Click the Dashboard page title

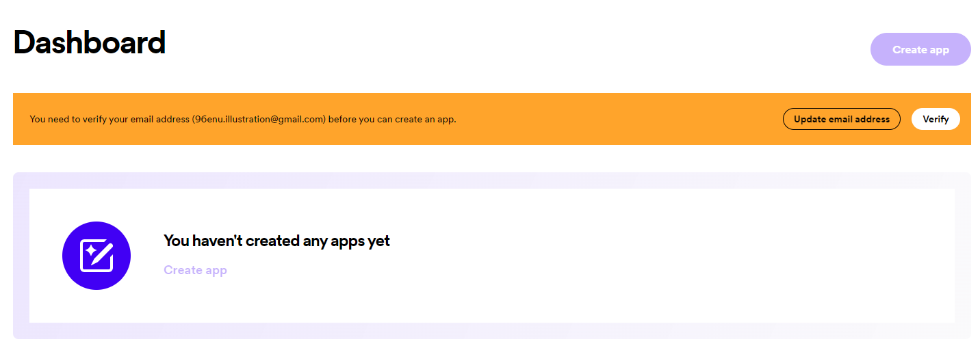point(89,42)
